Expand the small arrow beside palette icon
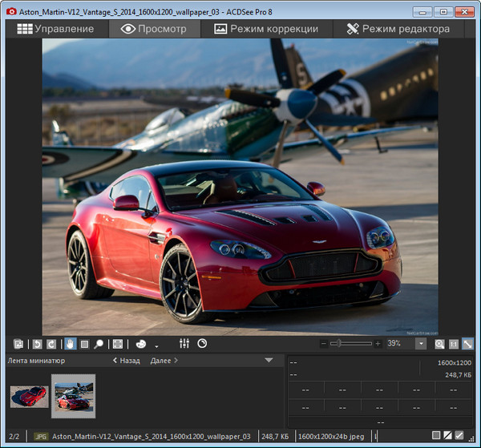The width and height of the screenshot is (481, 448). 156,345
